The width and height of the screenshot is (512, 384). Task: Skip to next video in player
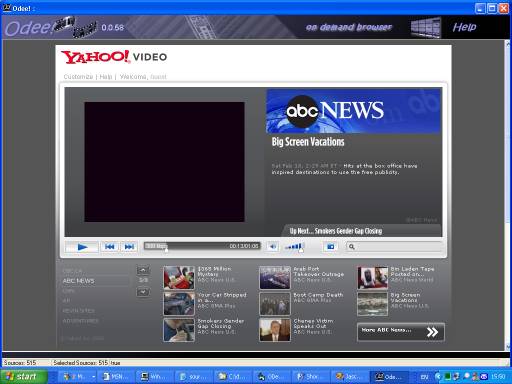tap(129, 247)
